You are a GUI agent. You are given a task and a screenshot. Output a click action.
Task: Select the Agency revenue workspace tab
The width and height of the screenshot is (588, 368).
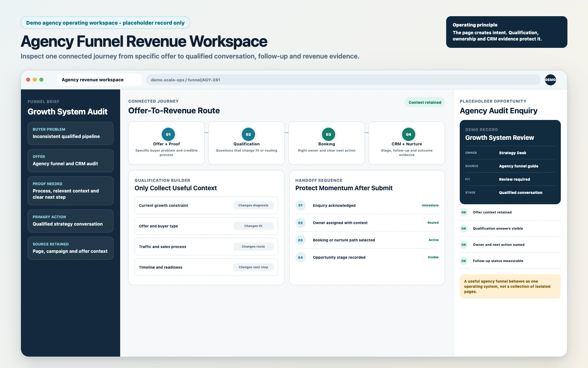click(99, 80)
